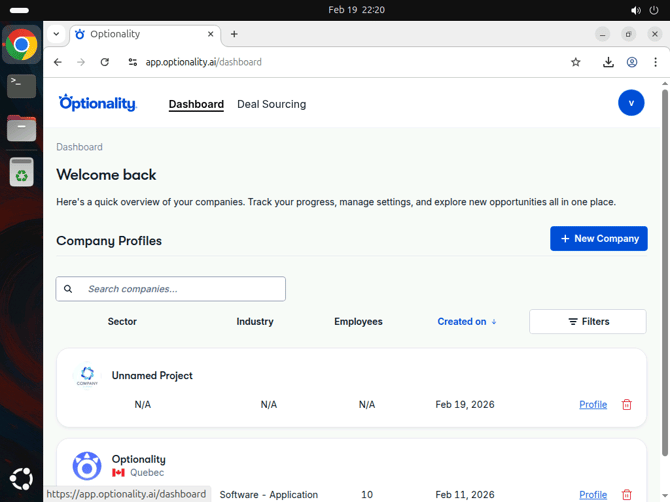Click the address bar URL
The image size is (670, 502).
[x=203, y=62]
